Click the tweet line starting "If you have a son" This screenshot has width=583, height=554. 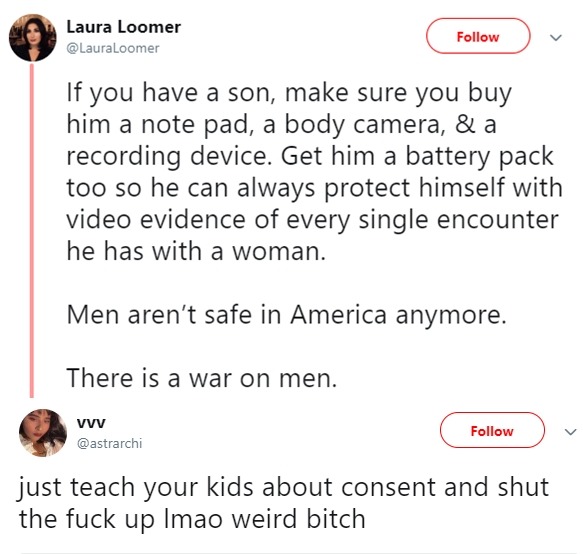(x=289, y=93)
